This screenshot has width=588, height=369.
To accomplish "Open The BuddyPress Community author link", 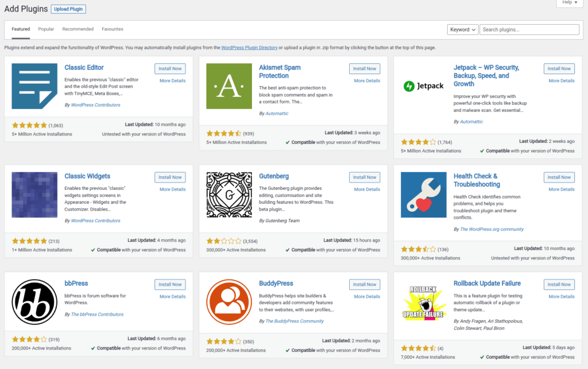I will click(x=295, y=321).
